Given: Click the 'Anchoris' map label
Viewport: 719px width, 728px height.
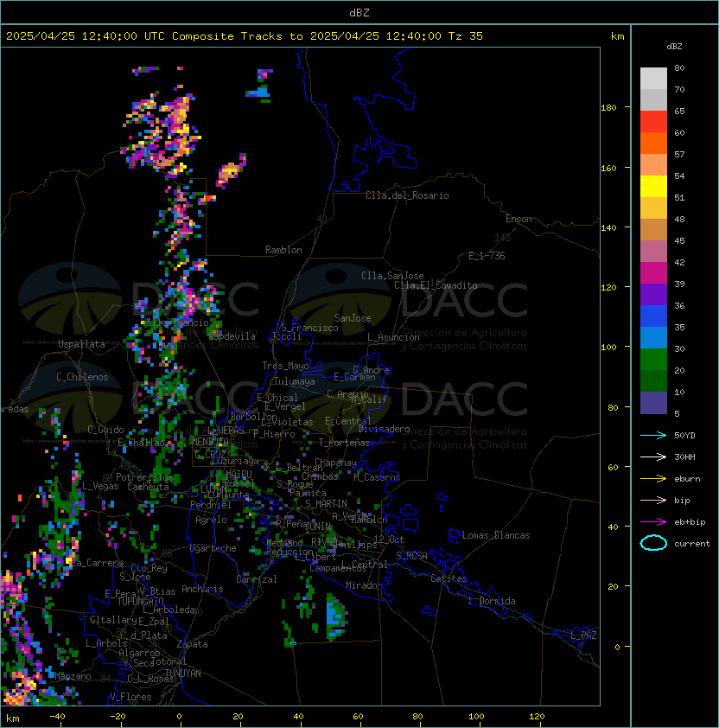Looking at the screenshot, I should tap(202, 589).
